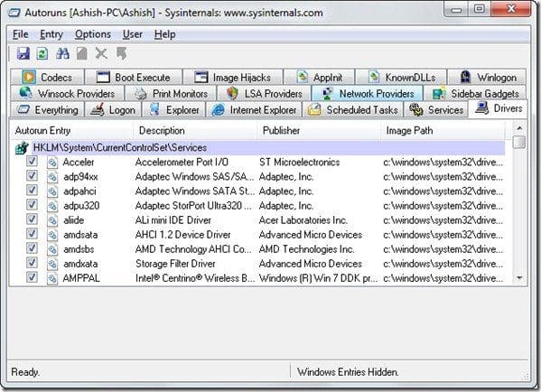
Task: Select the Winlogon tab
Action: [x=487, y=77]
